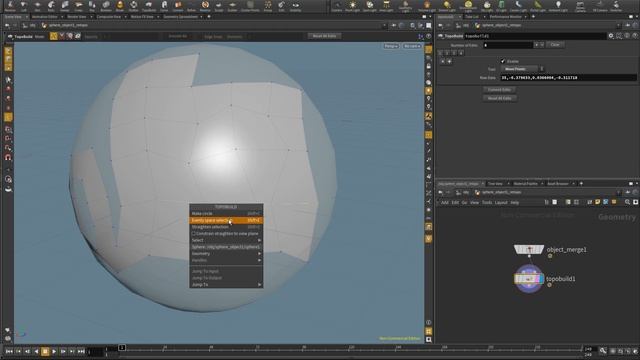Add a new pane tab beside Geometry Spreadsheet
The width and height of the screenshot is (640, 360).
pyautogui.click(x=209, y=17)
